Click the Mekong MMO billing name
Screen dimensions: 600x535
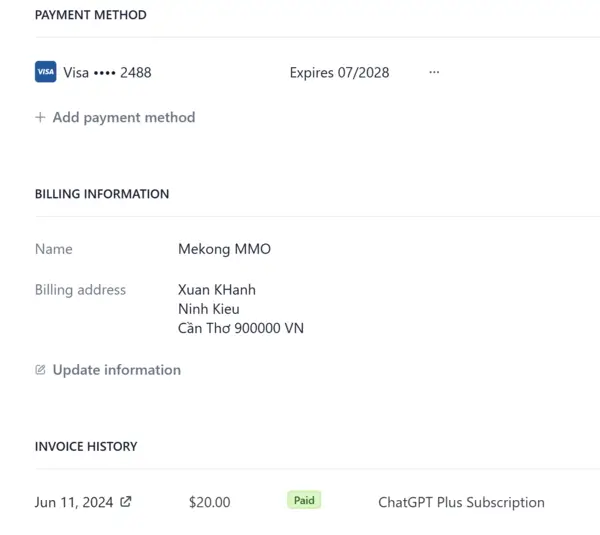point(225,249)
